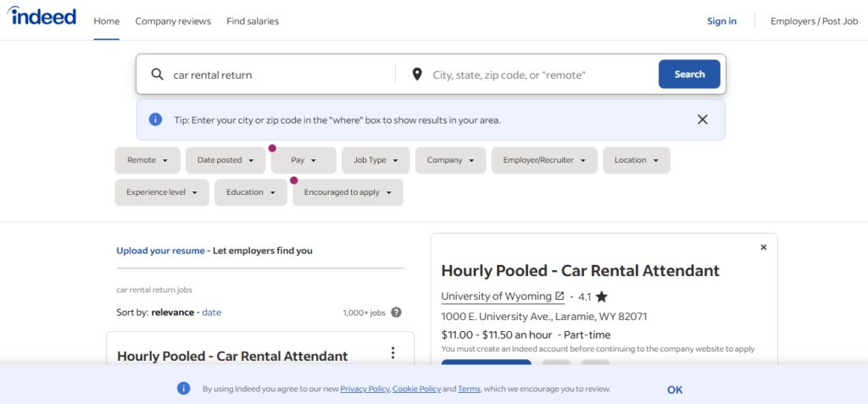Click OK on the cookie notice

pos(675,390)
